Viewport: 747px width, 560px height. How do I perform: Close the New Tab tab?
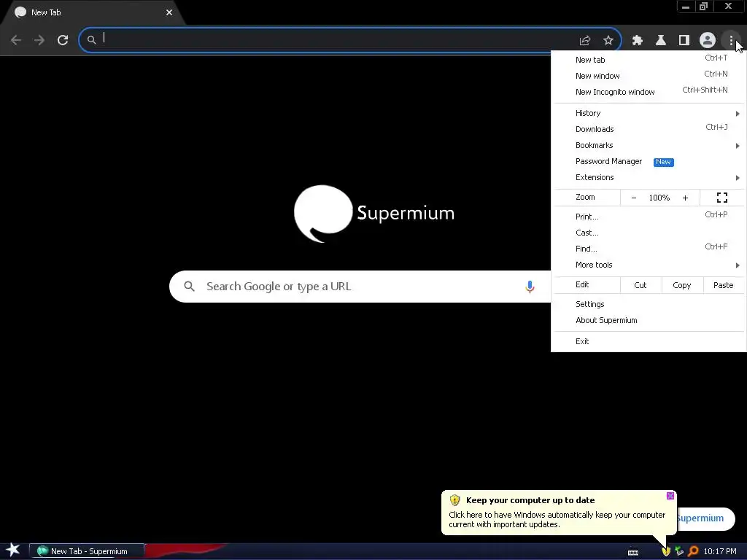pyautogui.click(x=169, y=12)
